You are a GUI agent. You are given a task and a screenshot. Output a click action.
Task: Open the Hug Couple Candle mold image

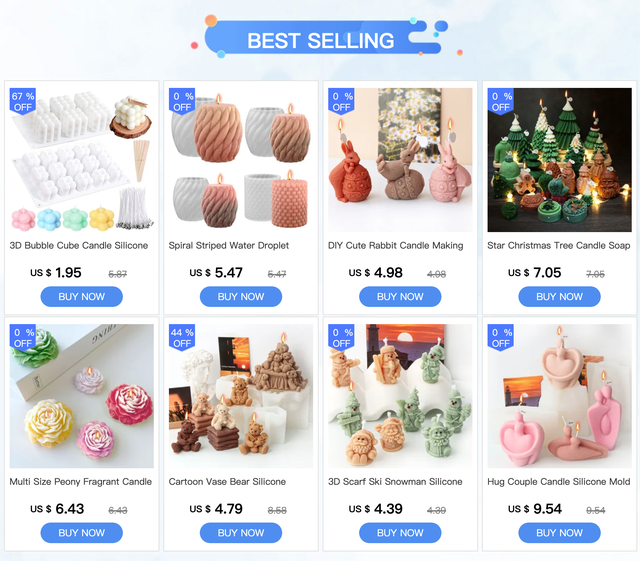point(560,396)
